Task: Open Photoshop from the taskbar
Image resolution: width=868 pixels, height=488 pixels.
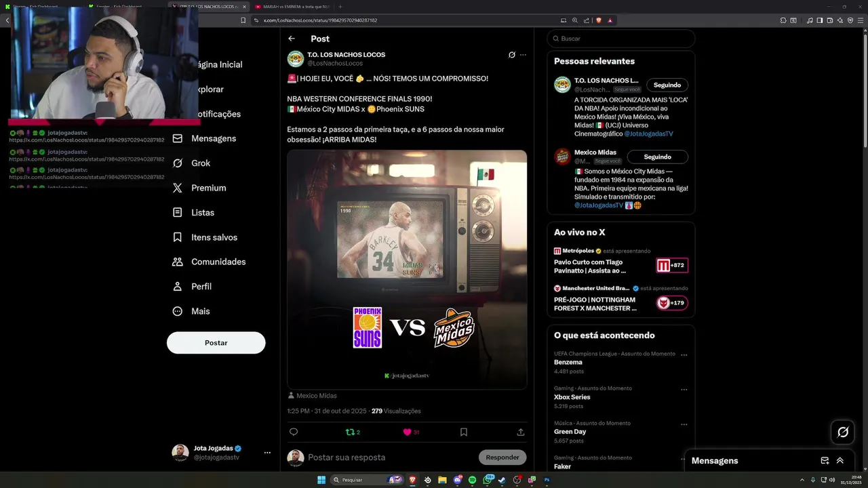Action: (x=547, y=480)
